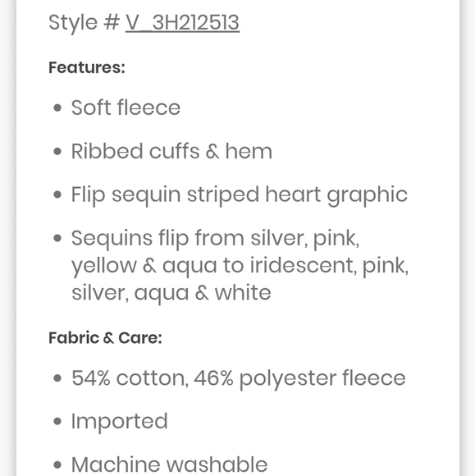Click the yellow & aqua to iridescent line
This screenshot has width=475, height=476.
[240, 266]
